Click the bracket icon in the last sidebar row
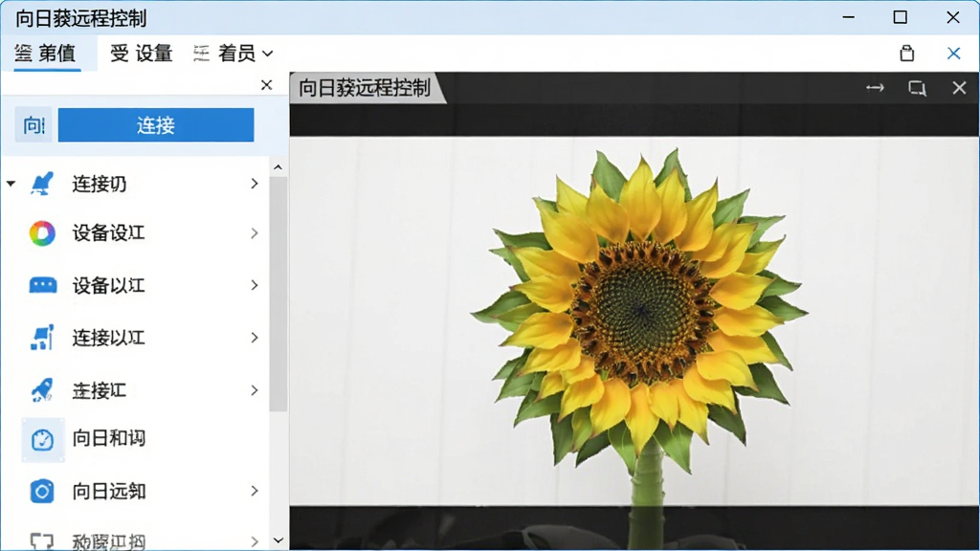This screenshot has height=551, width=980. (42, 541)
